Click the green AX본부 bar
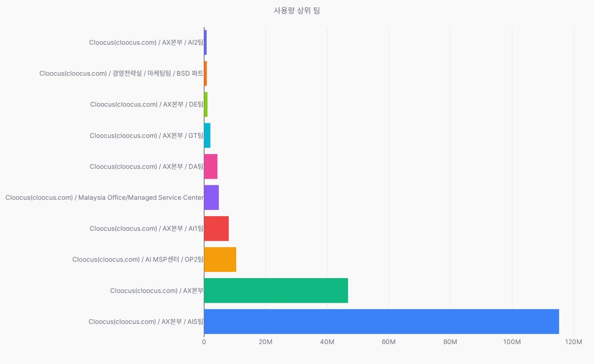Screen dimensions: 594x364 pyautogui.click(x=276, y=291)
